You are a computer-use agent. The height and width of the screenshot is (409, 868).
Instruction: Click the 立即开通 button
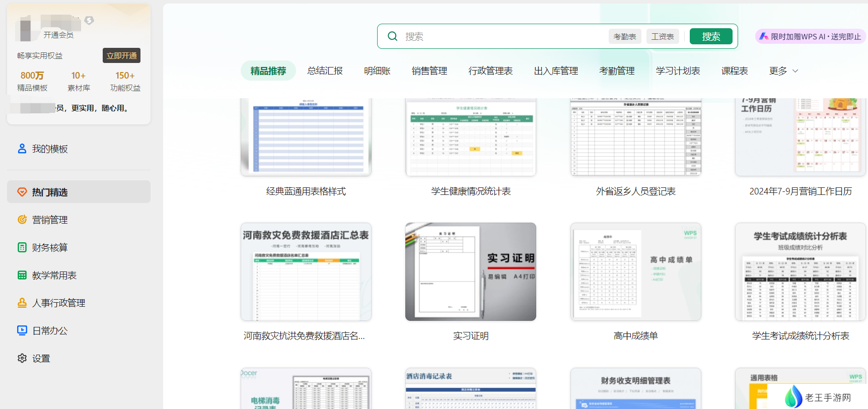coord(121,55)
